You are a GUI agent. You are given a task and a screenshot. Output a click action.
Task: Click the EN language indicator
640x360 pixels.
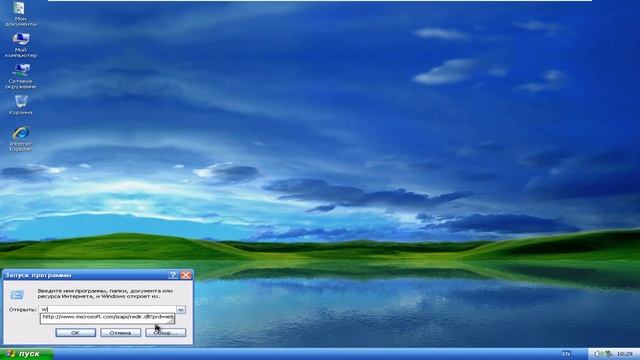(566, 354)
